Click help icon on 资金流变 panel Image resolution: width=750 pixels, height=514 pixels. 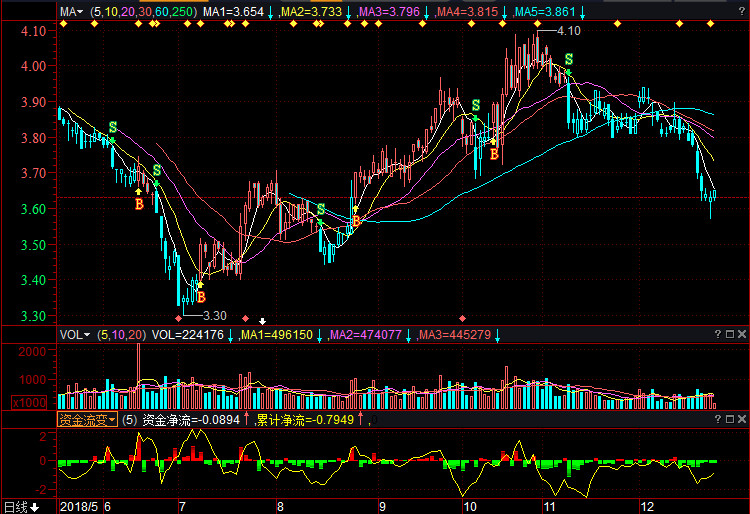tap(717, 420)
